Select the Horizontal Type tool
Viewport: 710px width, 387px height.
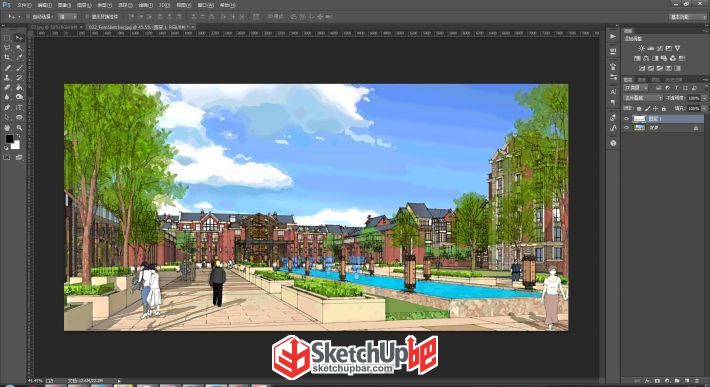19,107
